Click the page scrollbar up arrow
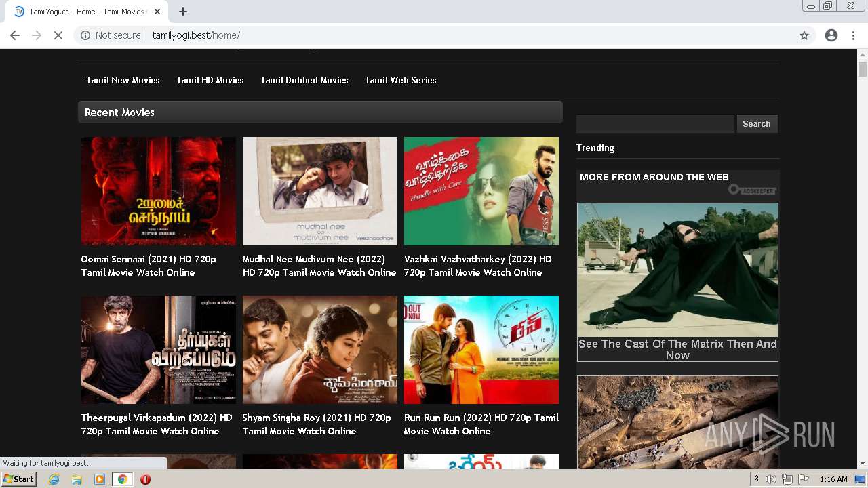Screen dimensions: 868x488 863,54
